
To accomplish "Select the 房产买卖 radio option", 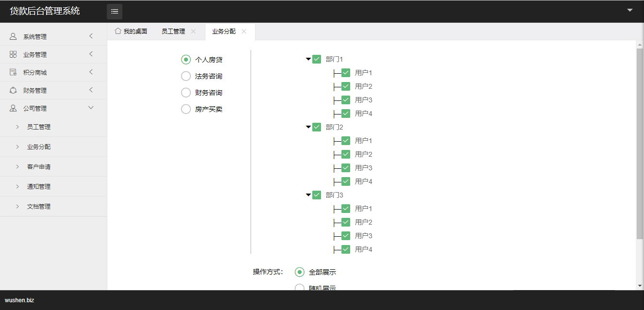I will [186, 109].
